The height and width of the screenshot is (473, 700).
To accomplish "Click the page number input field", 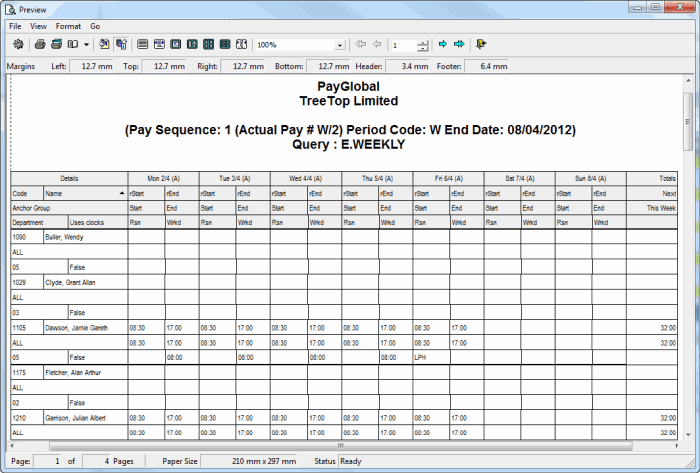I will [403, 46].
